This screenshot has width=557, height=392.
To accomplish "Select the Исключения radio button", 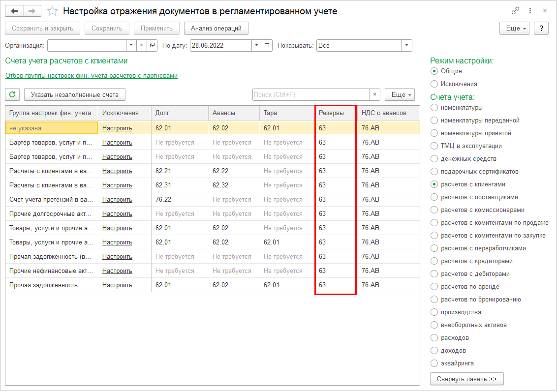I will point(434,84).
